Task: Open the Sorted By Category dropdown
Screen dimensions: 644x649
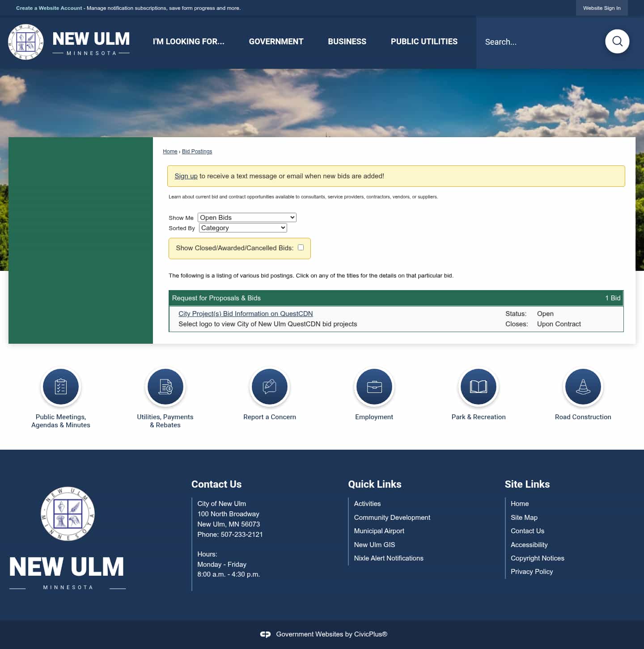Action: pyautogui.click(x=243, y=228)
